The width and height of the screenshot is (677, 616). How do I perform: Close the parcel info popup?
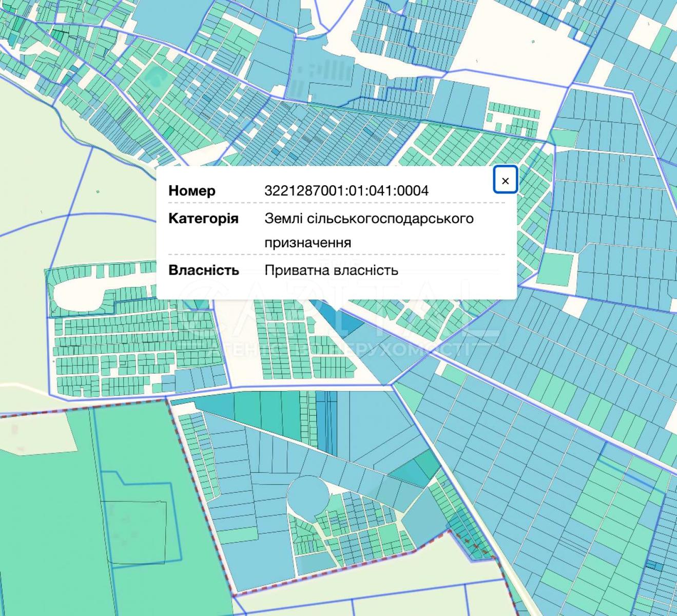tap(505, 181)
